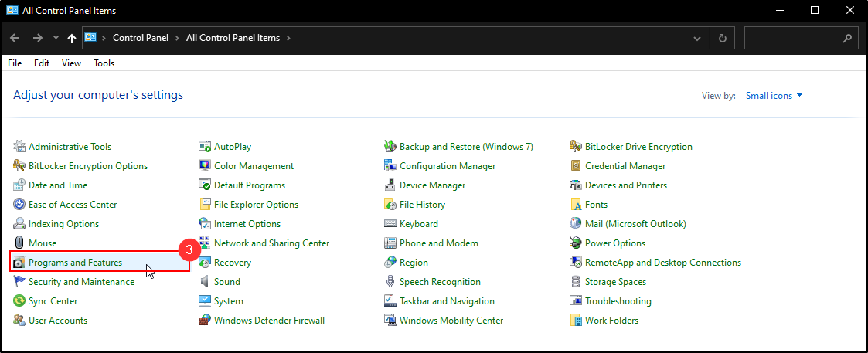The width and height of the screenshot is (868, 353).
Task: Expand chevron after Control Panel breadcrumb
Action: 177,38
